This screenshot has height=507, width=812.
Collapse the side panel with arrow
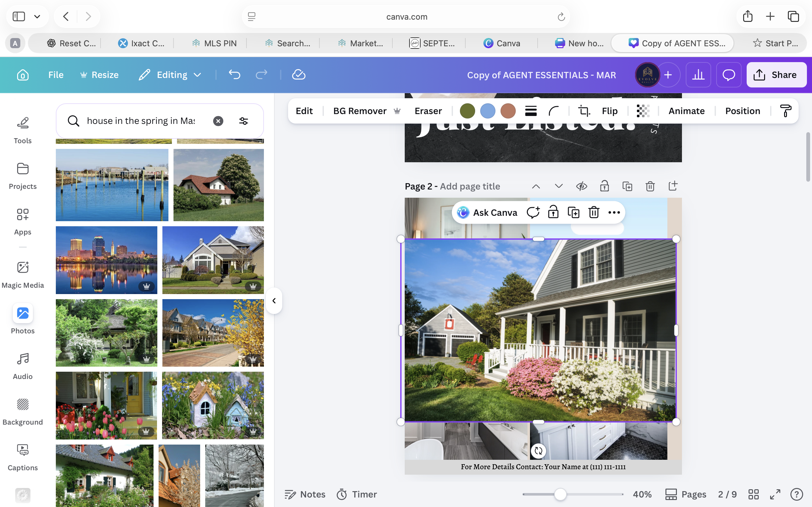click(x=274, y=301)
